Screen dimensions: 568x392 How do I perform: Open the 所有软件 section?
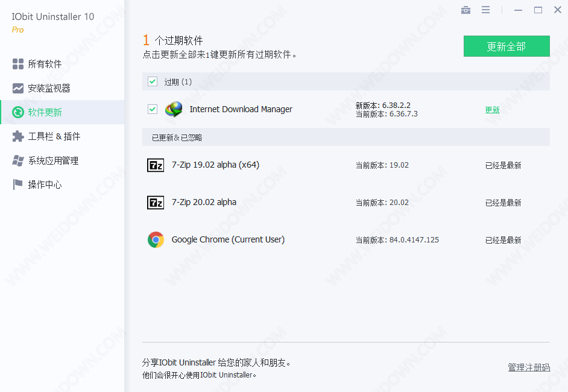pos(62,64)
